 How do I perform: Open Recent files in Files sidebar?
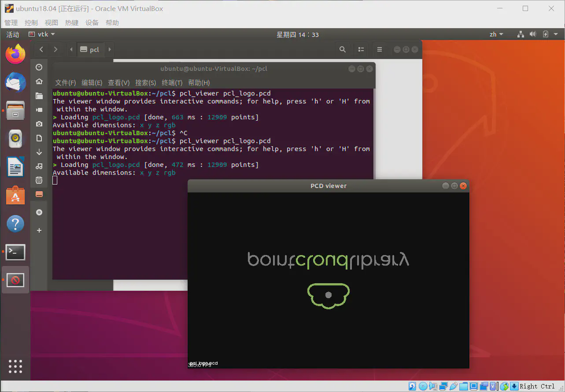pos(39,67)
